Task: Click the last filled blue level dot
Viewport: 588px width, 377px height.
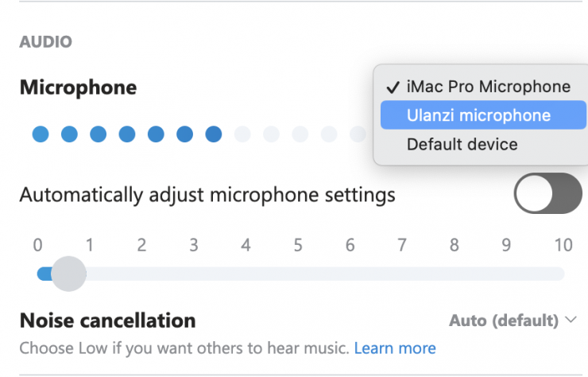Action: [x=213, y=134]
